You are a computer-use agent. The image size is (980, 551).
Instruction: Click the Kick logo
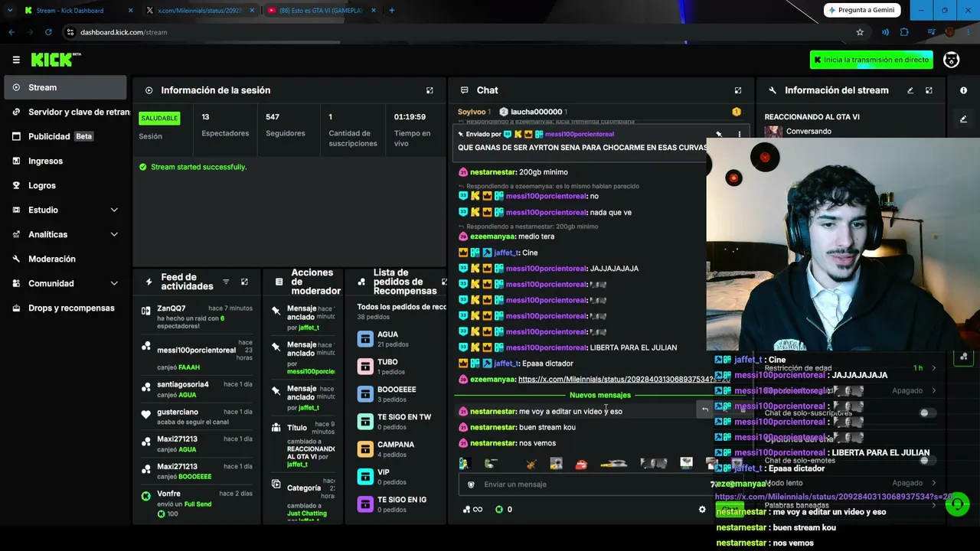56,60
